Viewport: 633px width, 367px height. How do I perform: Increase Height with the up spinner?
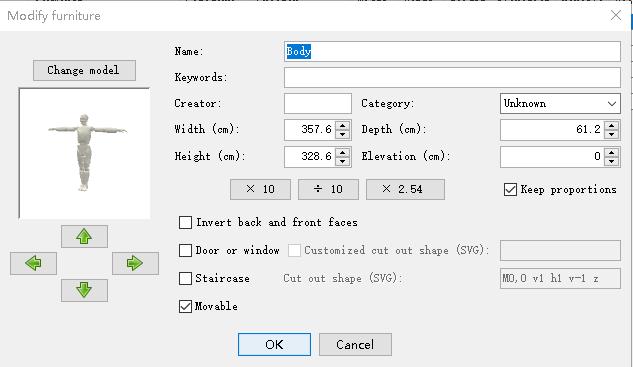(x=343, y=152)
